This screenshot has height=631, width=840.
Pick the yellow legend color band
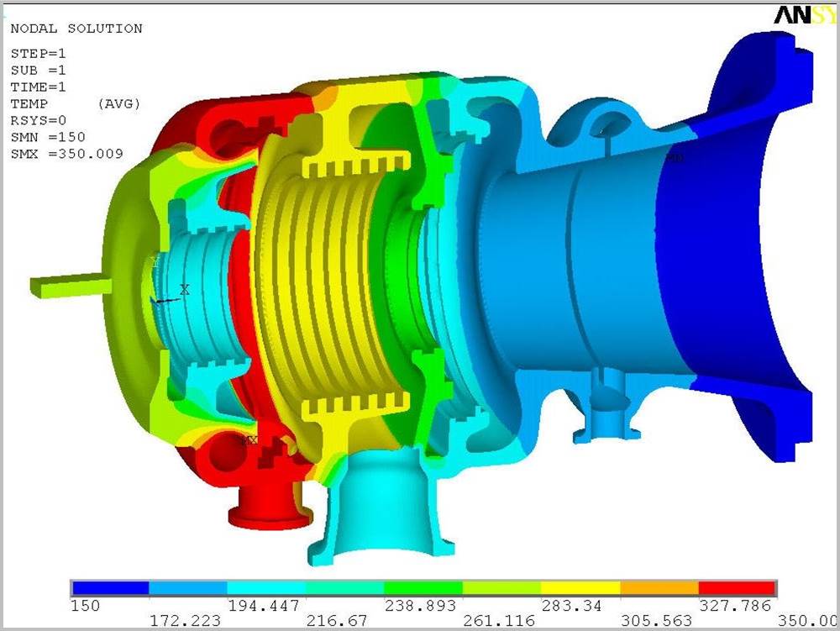pos(580,587)
